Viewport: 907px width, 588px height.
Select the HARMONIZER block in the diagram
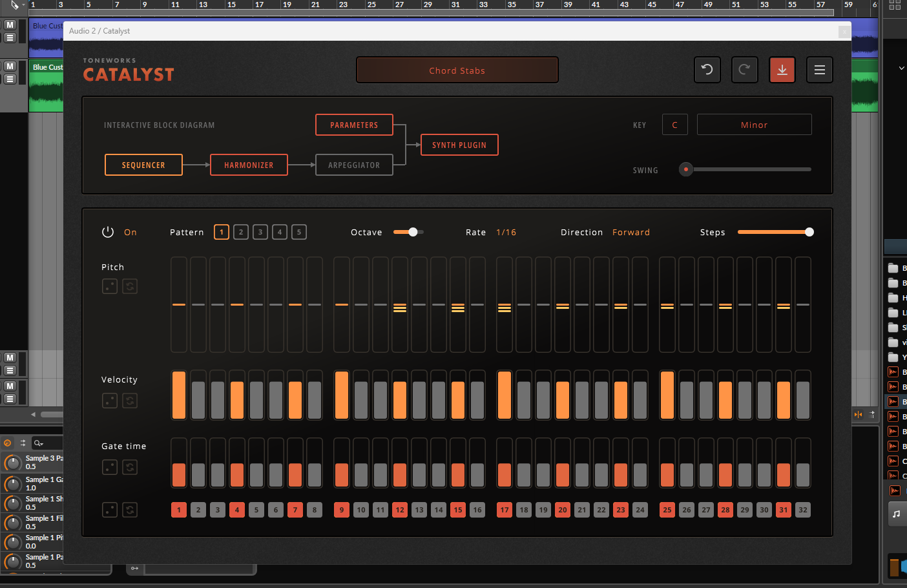point(249,165)
